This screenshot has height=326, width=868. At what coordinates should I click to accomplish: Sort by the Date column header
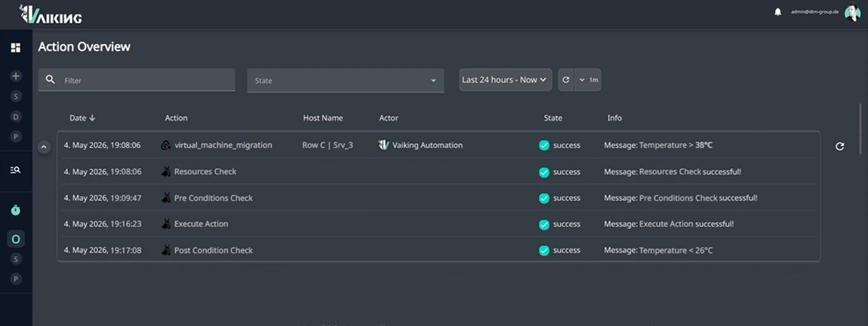click(82, 118)
